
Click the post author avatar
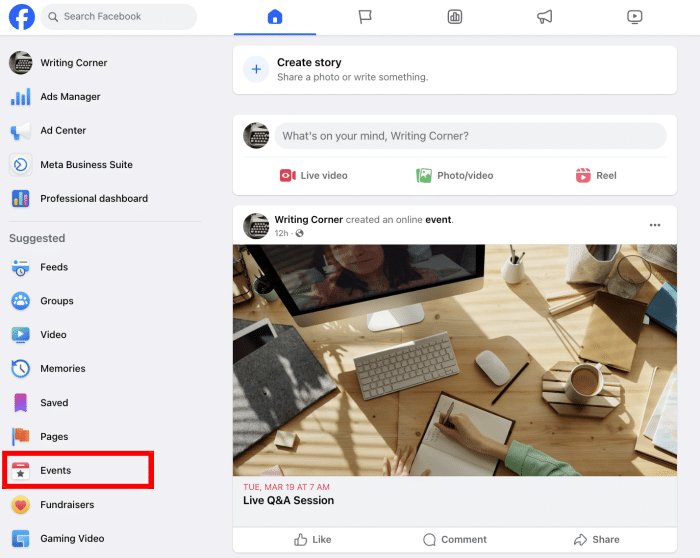point(256,226)
